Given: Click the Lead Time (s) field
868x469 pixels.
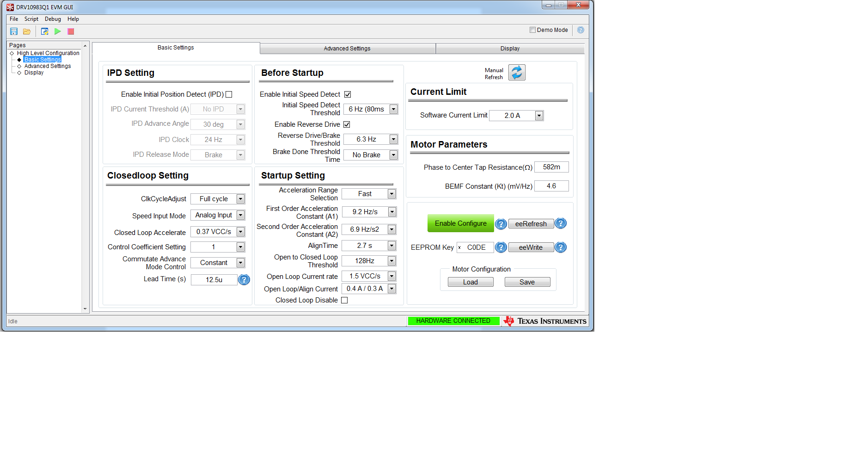Looking at the screenshot, I should click(x=214, y=280).
